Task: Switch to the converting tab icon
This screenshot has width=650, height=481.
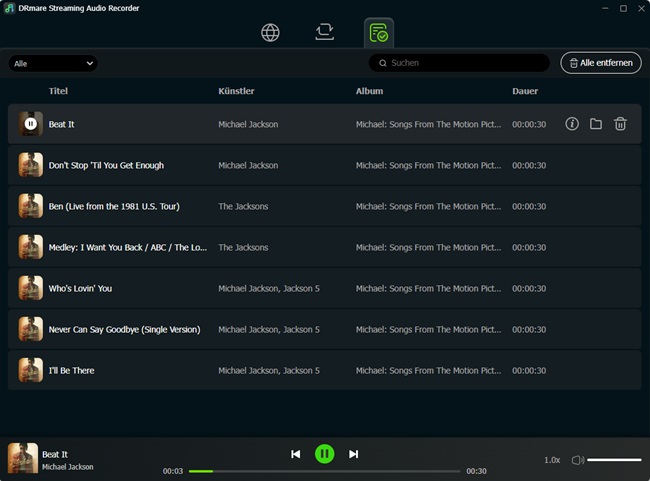Action: point(324,32)
